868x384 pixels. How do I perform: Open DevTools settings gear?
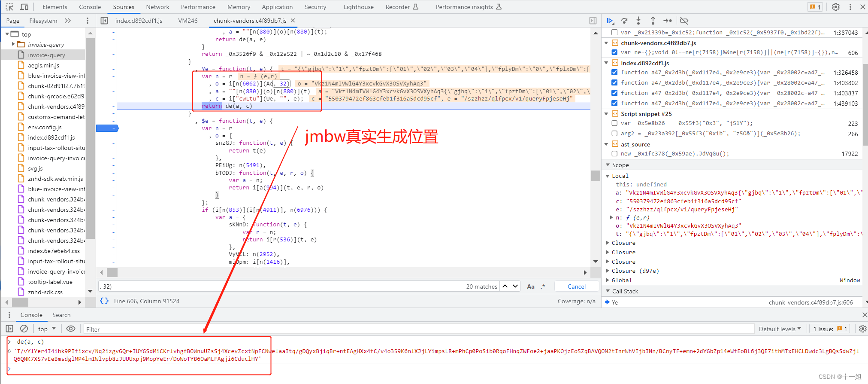[836, 7]
